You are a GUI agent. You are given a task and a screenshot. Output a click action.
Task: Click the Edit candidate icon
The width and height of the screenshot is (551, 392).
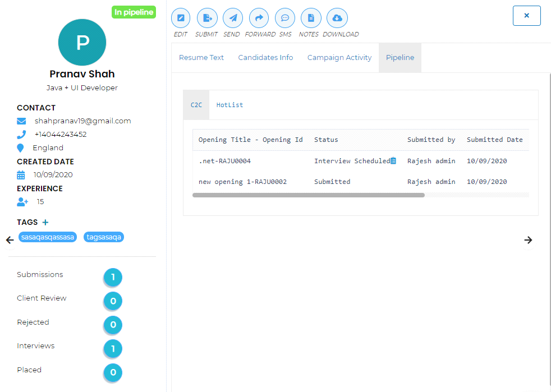(x=181, y=18)
